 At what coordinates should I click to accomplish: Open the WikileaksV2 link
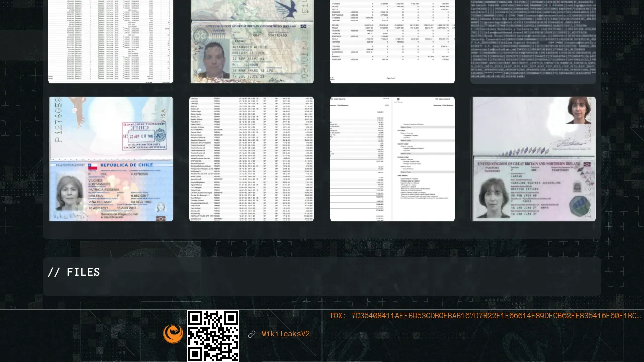click(285, 334)
